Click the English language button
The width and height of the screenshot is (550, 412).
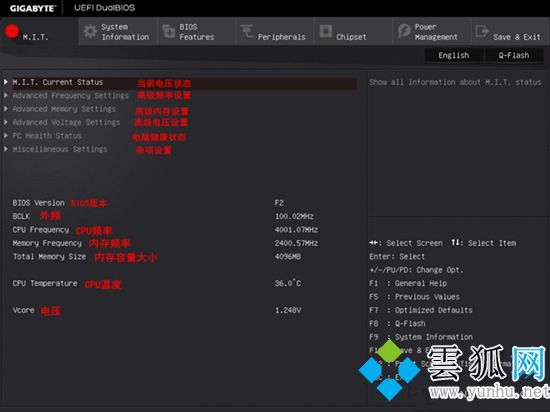(x=454, y=55)
